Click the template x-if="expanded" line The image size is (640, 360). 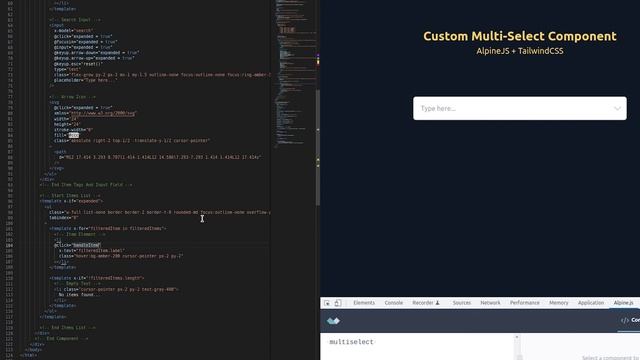click(71, 201)
